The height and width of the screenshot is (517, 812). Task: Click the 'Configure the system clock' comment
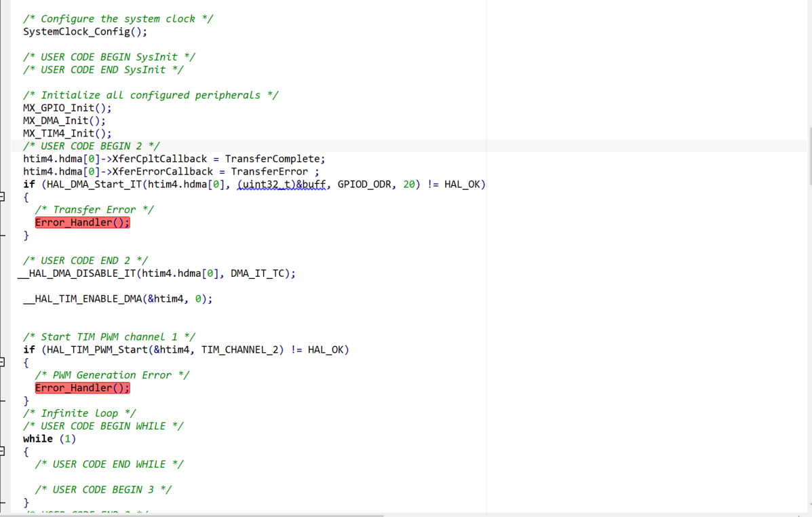118,18
